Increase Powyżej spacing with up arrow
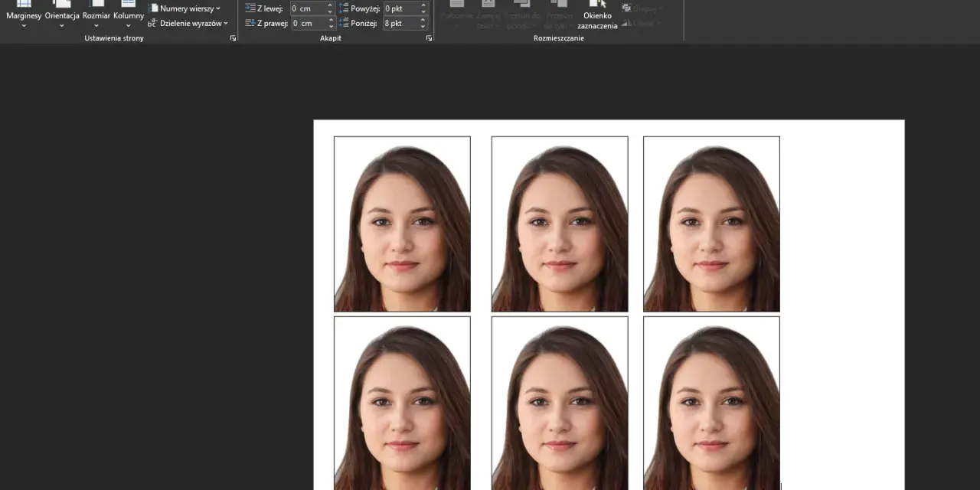The image size is (980, 490). (x=423, y=5)
